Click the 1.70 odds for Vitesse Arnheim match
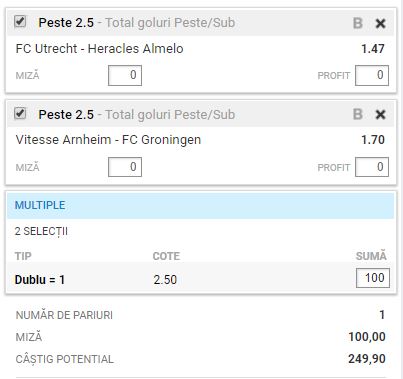Viewport: 403px width, 379px height. [373, 140]
